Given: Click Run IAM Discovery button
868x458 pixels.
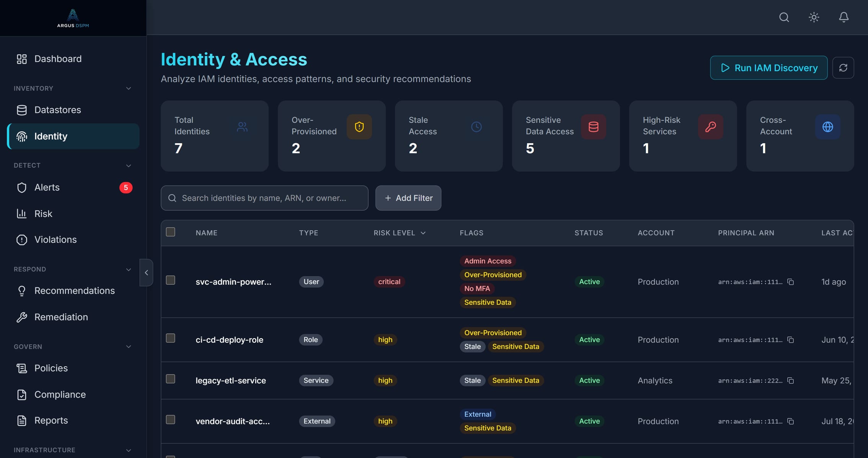Looking at the screenshot, I should [x=768, y=68].
